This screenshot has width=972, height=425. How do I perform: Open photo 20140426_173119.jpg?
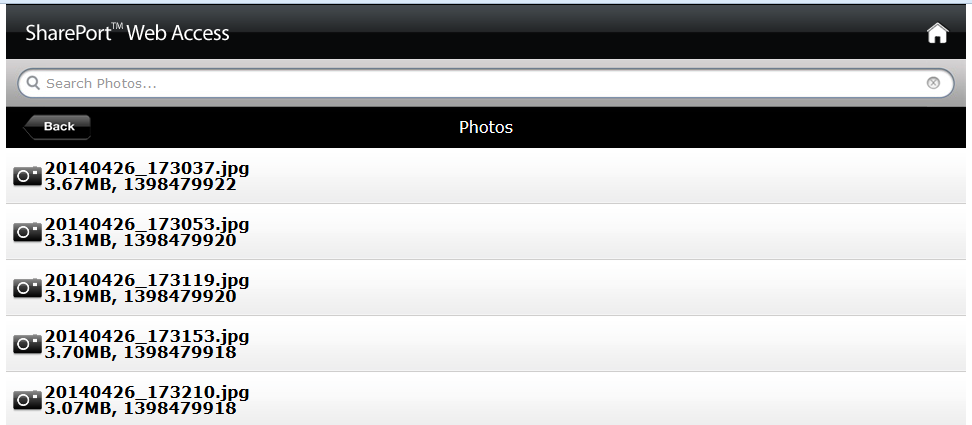pyautogui.click(x=147, y=280)
